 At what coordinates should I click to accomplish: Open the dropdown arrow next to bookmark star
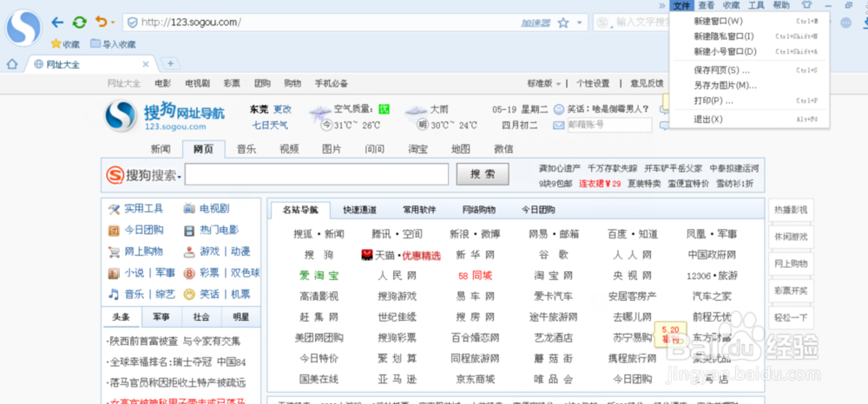(x=579, y=23)
